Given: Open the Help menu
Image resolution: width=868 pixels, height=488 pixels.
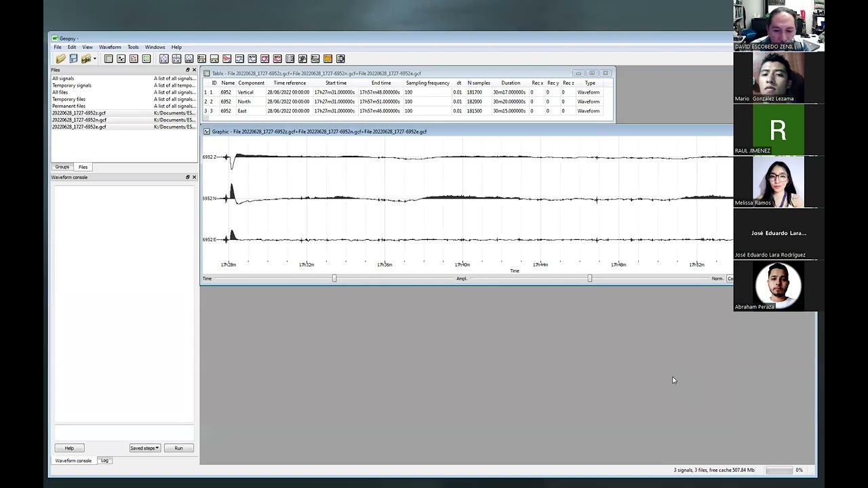Looking at the screenshot, I should tap(176, 47).
